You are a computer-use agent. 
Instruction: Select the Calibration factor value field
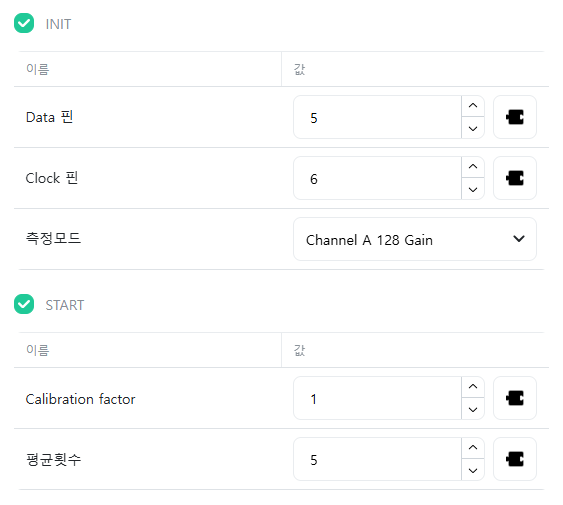coord(377,398)
